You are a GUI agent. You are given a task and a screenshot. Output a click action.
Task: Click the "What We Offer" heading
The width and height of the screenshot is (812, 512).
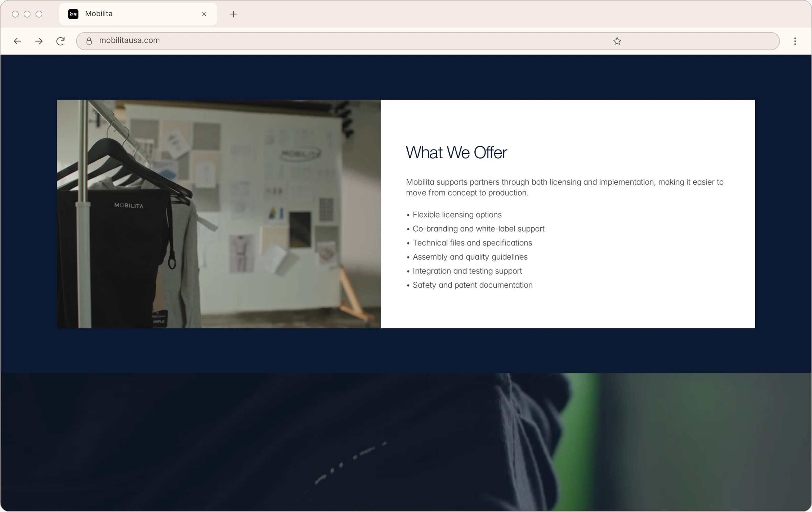click(456, 153)
